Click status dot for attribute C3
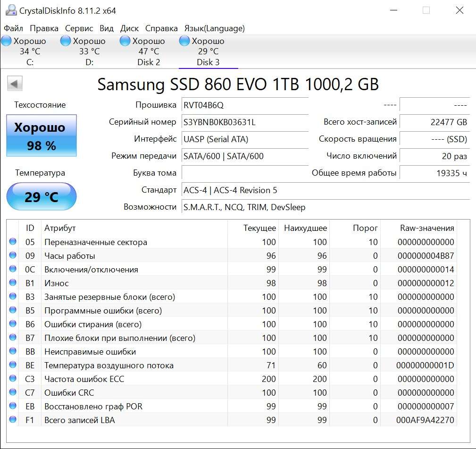 point(13,378)
